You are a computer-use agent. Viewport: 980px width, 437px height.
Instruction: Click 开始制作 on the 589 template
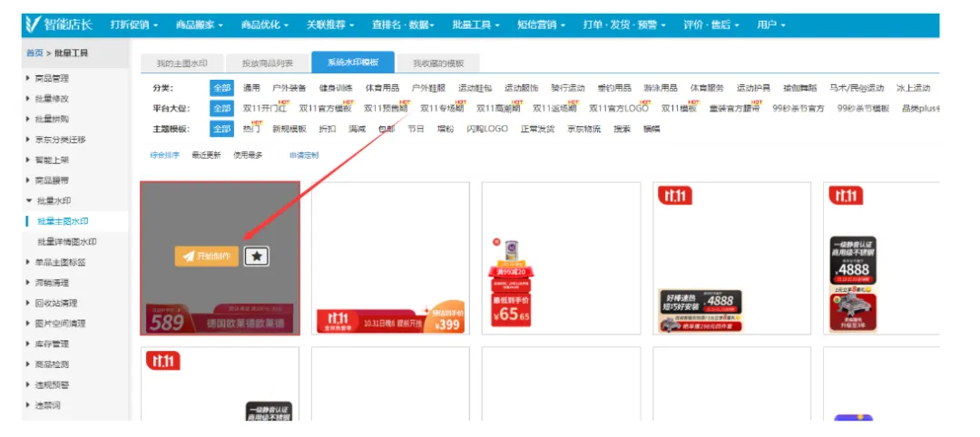coord(207,256)
